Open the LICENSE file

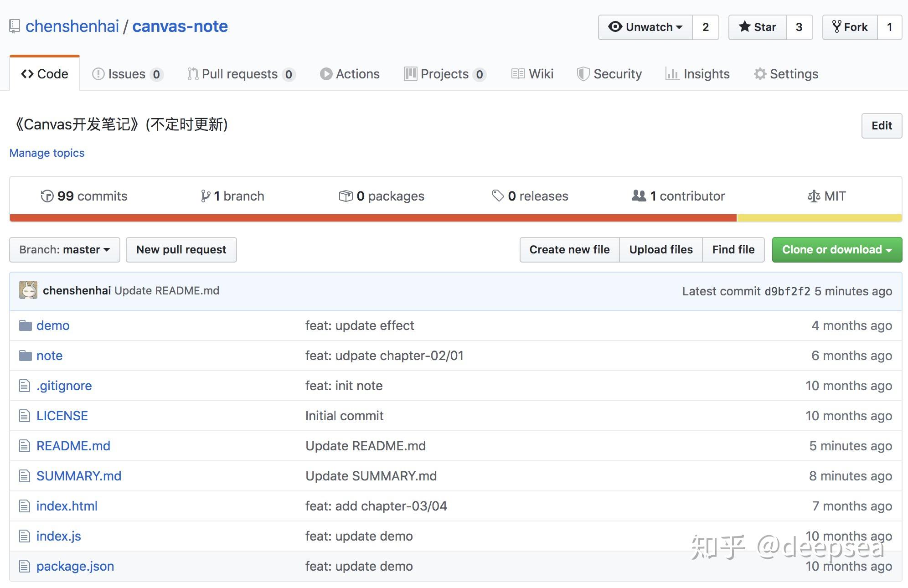click(62, 416)
